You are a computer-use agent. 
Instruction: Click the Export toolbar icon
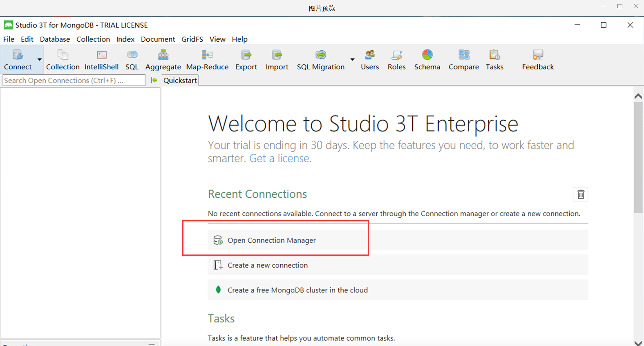(x=246, y=60)
